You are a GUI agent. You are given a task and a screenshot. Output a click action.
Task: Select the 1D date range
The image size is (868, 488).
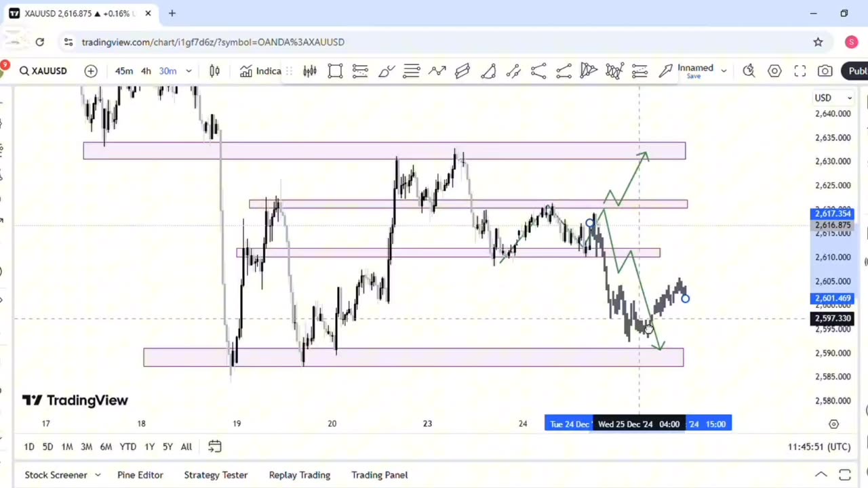29,447
